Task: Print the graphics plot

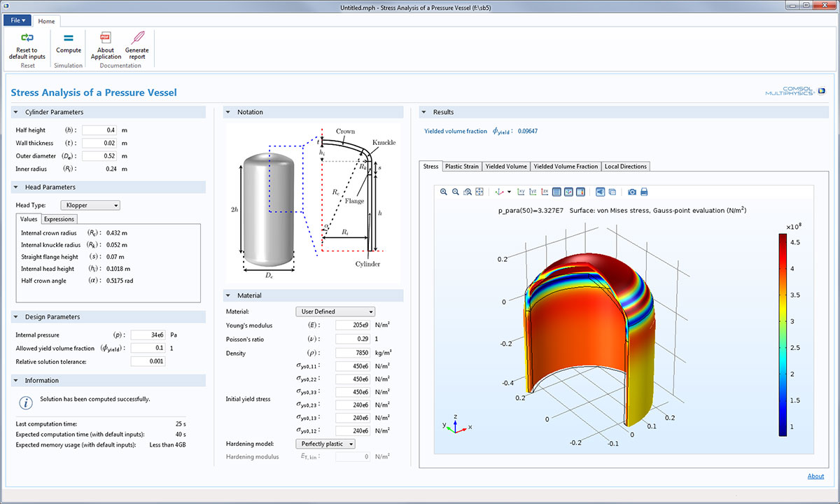Action: pyautogui.click(x=644, y=192)
